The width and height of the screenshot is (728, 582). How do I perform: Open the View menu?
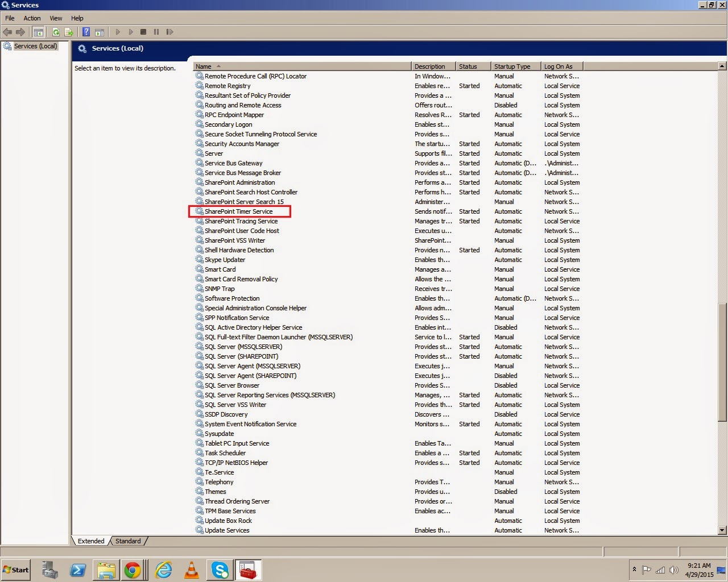56,18
